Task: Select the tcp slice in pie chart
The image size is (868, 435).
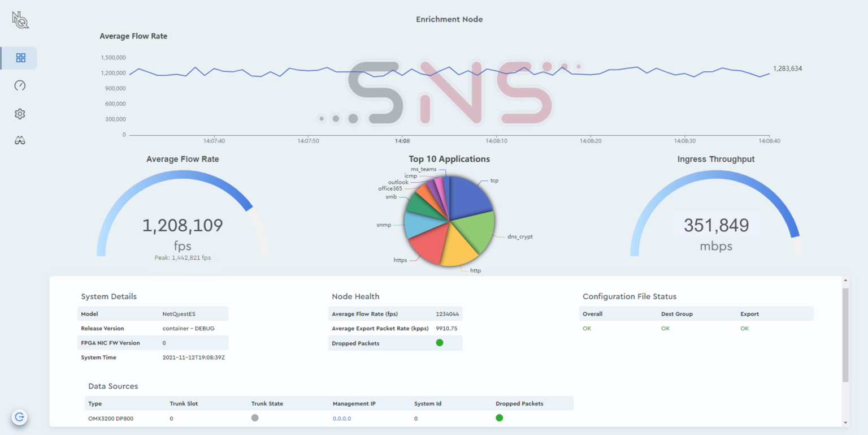Action: pos(469,198)
